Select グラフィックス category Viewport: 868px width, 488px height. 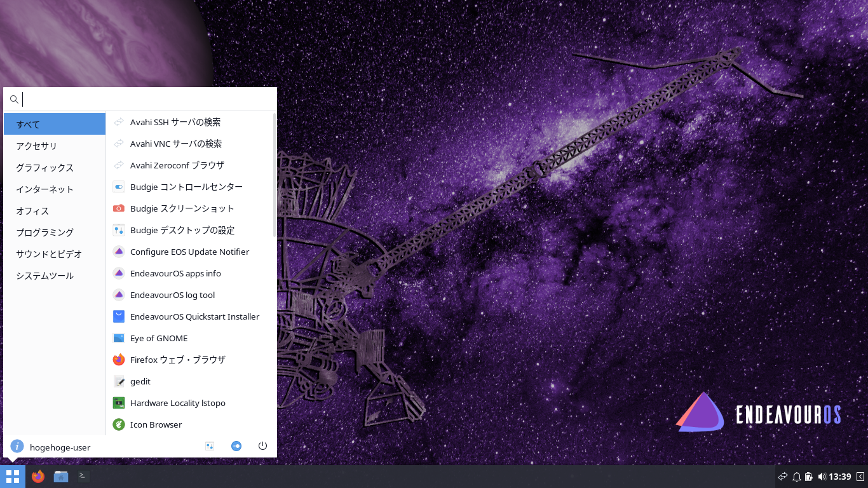(55, 167)
